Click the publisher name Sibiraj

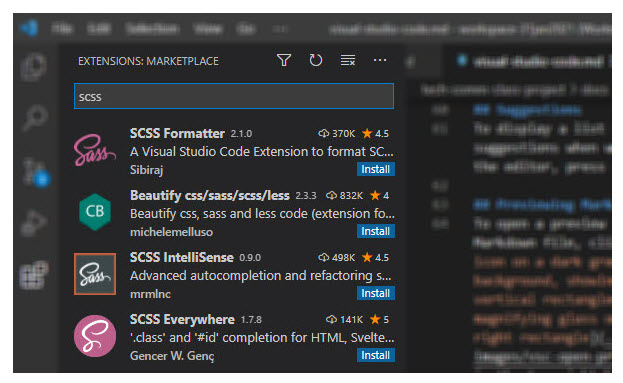pos(147,170)
